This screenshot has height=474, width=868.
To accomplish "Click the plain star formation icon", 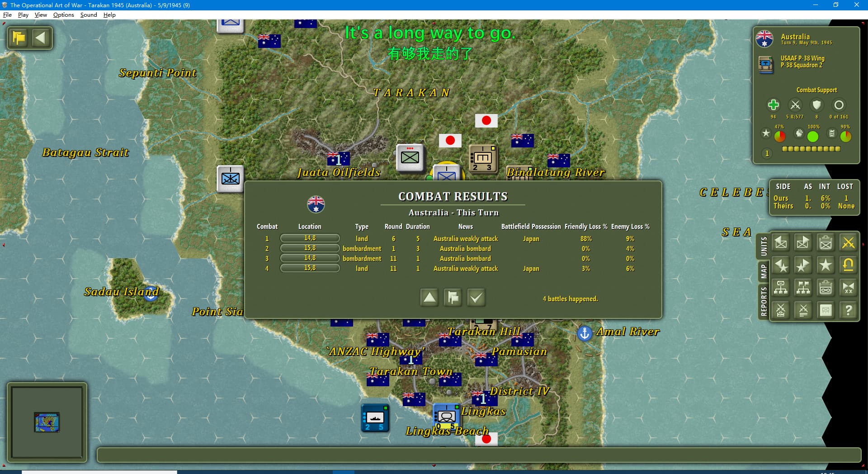I will tap(826, 265).
